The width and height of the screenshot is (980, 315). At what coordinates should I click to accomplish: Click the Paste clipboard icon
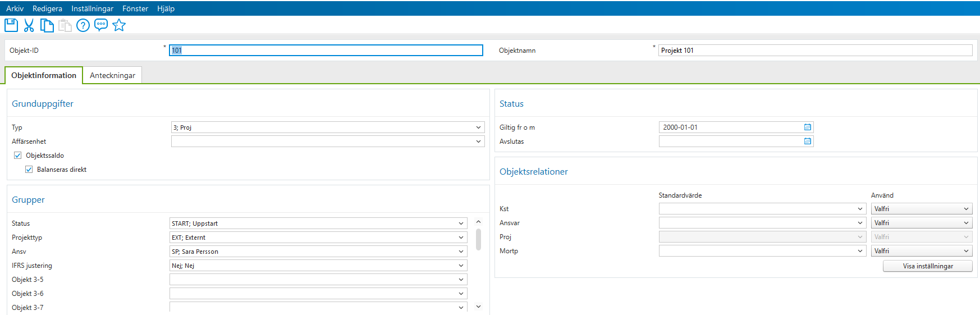click(65, 25)
